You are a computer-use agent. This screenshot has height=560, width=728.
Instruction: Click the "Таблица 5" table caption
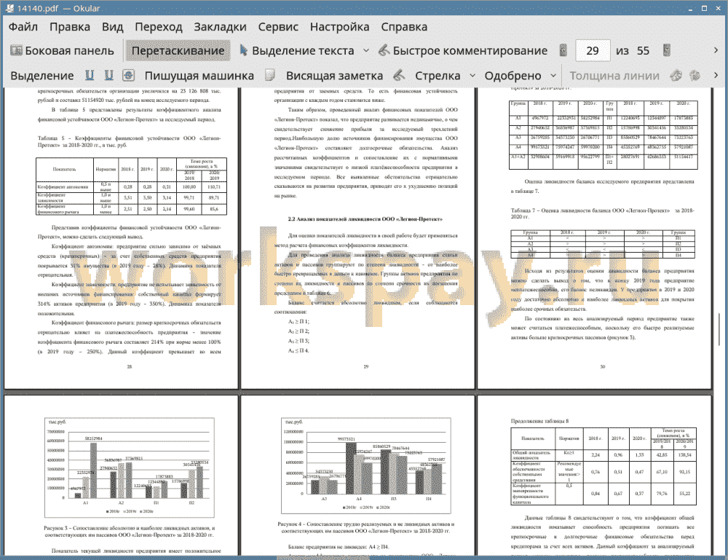point(129,141)
